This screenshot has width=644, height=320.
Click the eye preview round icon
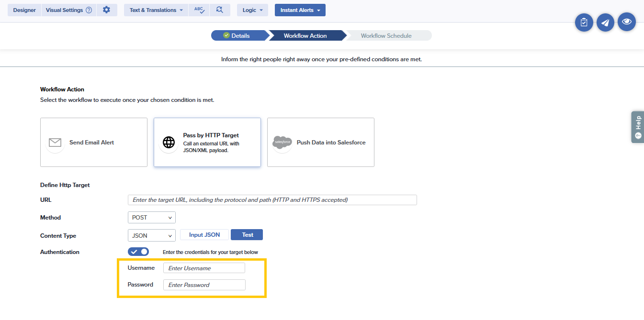pyautogui.click(x=626, y=22)
